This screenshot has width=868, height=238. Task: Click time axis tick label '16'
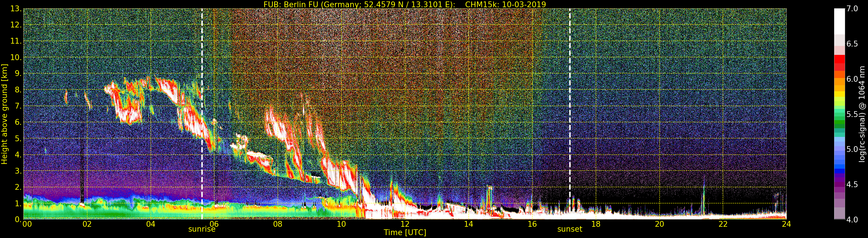pos(532,224)
